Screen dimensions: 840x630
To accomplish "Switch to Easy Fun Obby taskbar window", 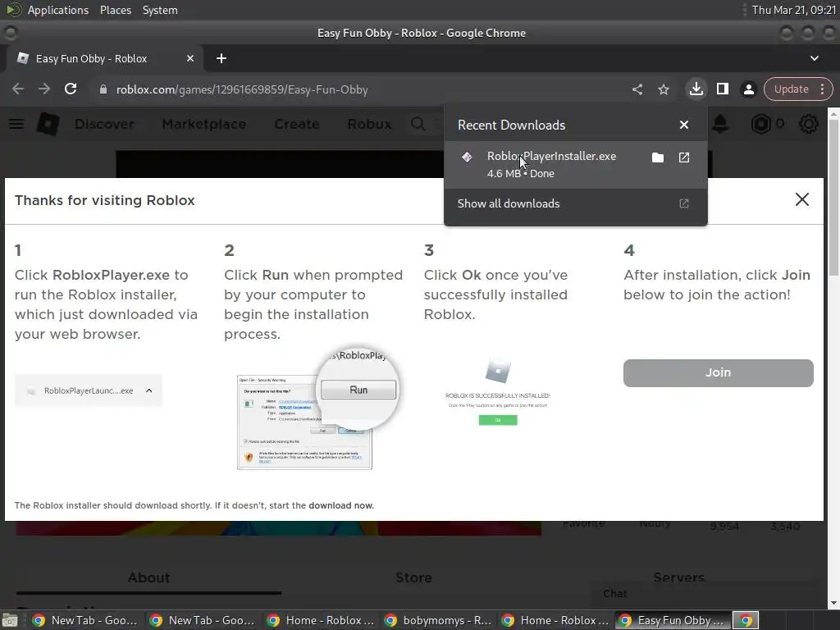I will click(673, 620).
